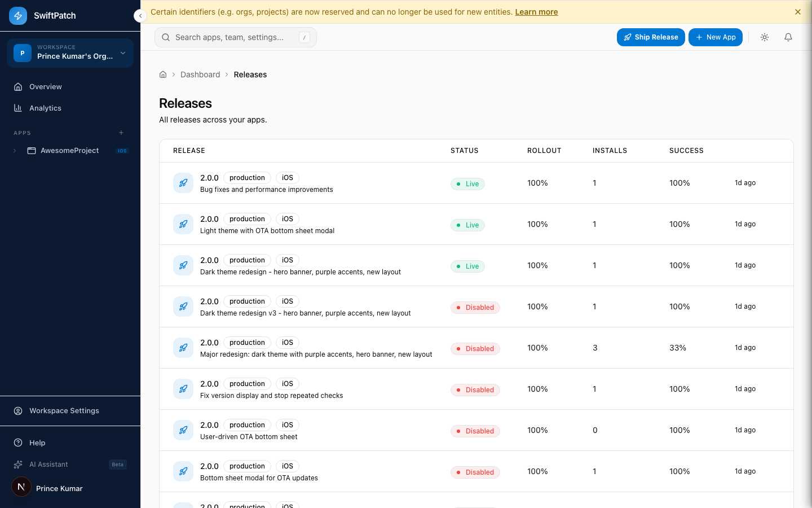The height and width of the screenshot is (508, 812).
Task: Collapse the sidebar with the left chevron
Action: [140, 16]
